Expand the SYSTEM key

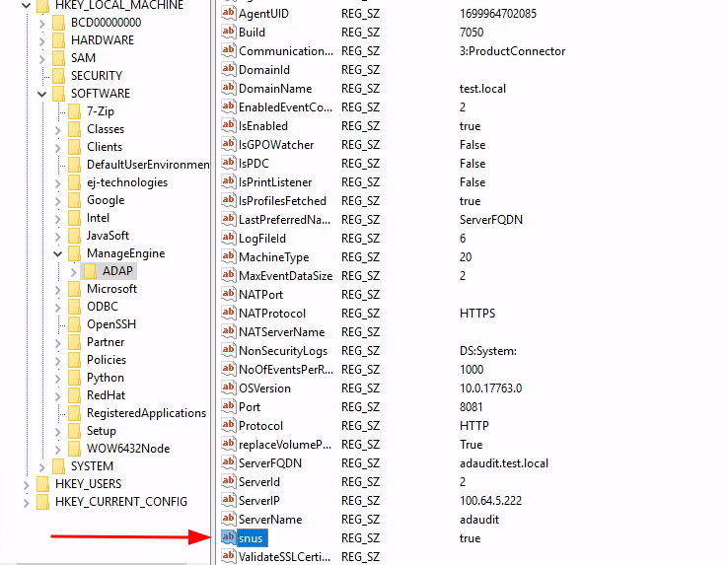click(x=41, y=466)
